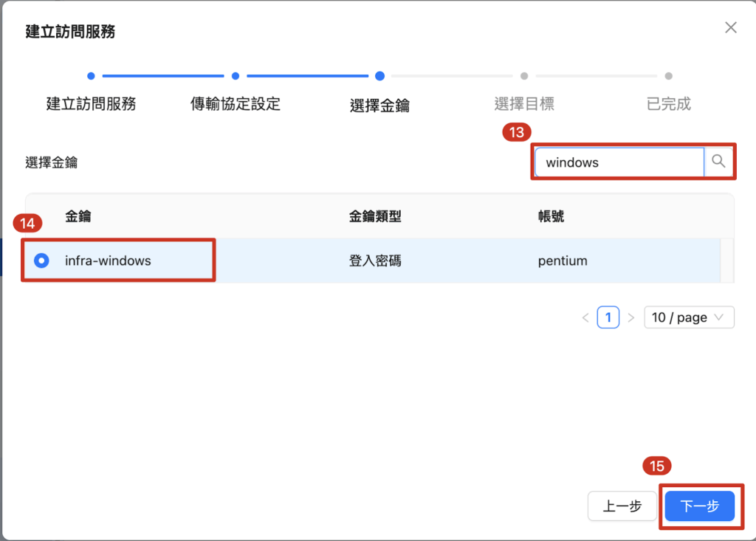Screen dimensions: 756x541
Task: Jump to the 建立訪問服務 step label
Action: tap(91, 104)
